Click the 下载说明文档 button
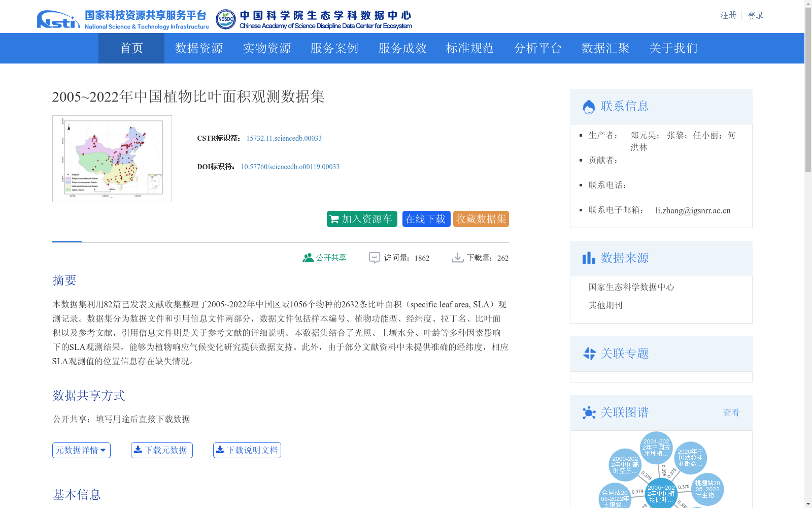 tap(247, 450)
